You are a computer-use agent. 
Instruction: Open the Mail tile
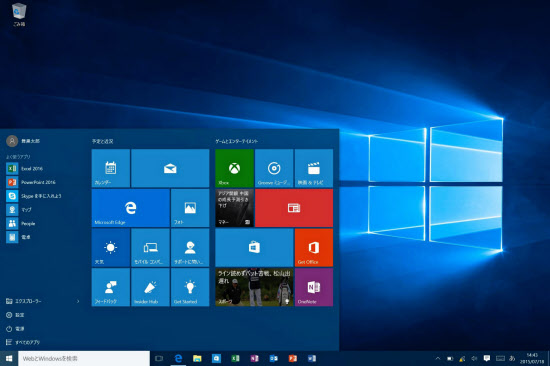click(x=170, y=168)
